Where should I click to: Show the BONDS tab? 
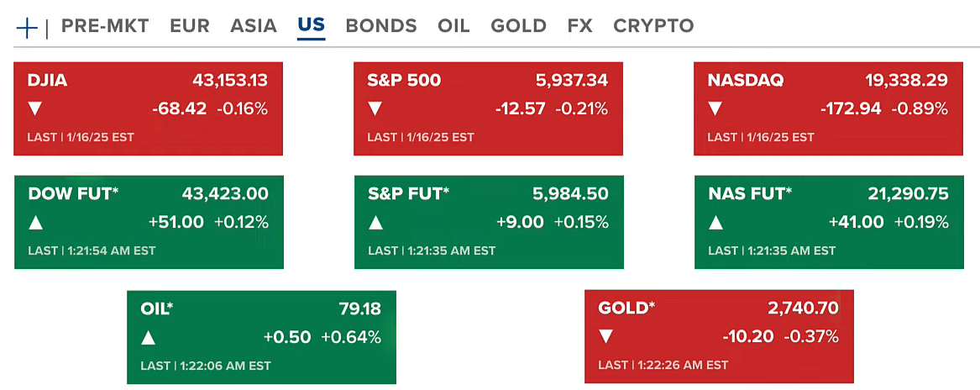click(381, 26)
